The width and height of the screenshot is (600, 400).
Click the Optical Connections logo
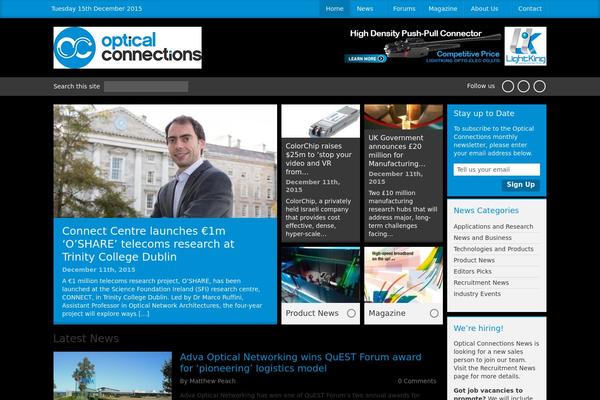point(127,48)
